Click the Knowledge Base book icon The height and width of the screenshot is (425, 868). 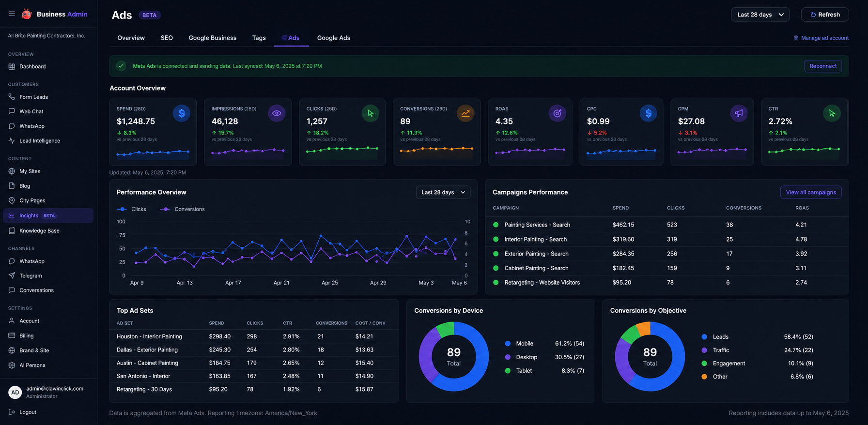coord(12,231)
